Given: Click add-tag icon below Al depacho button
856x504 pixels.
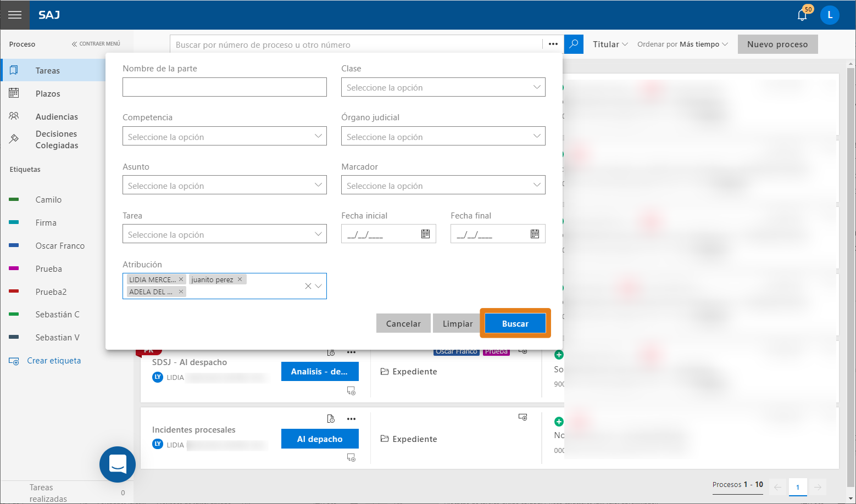Looking at the screenshot, I should (351, 457).
